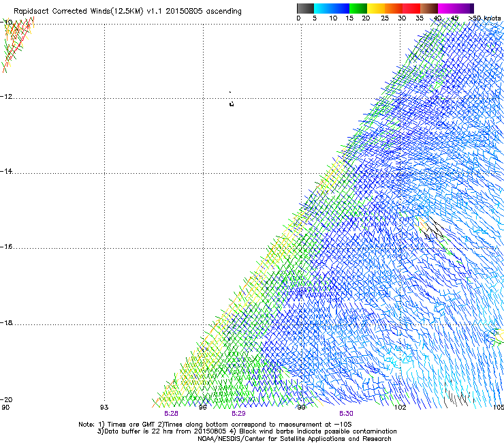Viewport: 504px width, 443px height.
Task: Click the -14 latitude axis label
Action: coord(6,172)
